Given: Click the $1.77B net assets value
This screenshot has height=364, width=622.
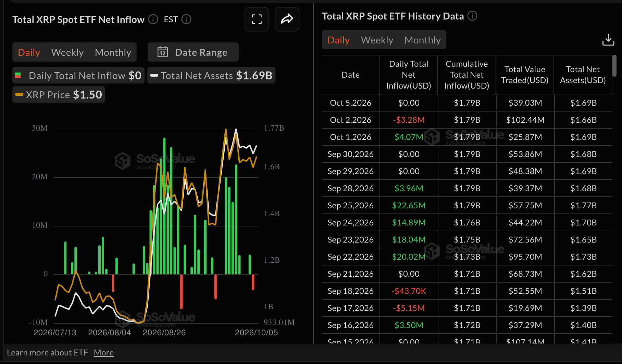Looking at the screenshot, I should (x=583, y=205).
